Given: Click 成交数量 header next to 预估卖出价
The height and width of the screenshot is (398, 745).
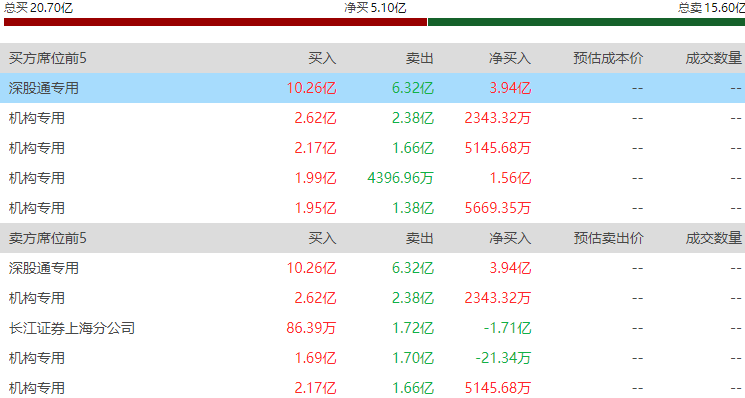Looking at the screenshot, I should pyautogui.click(x=714, y=238).
